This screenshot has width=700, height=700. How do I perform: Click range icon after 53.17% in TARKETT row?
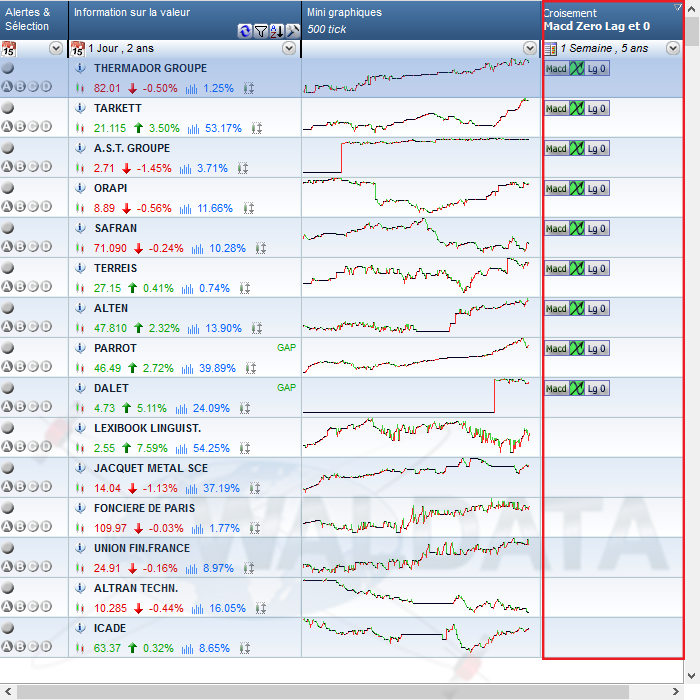pyautogui.click(x=257, y=129)
